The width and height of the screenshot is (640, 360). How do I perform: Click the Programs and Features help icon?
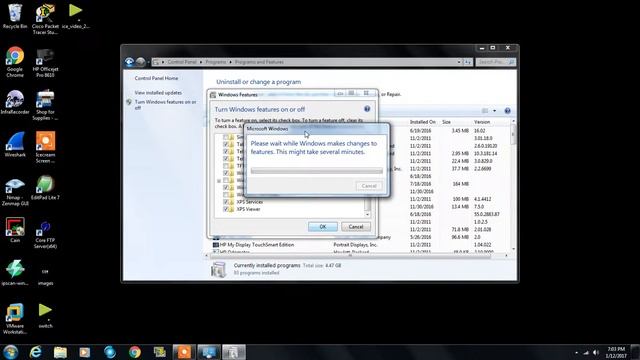coord(507,111)
